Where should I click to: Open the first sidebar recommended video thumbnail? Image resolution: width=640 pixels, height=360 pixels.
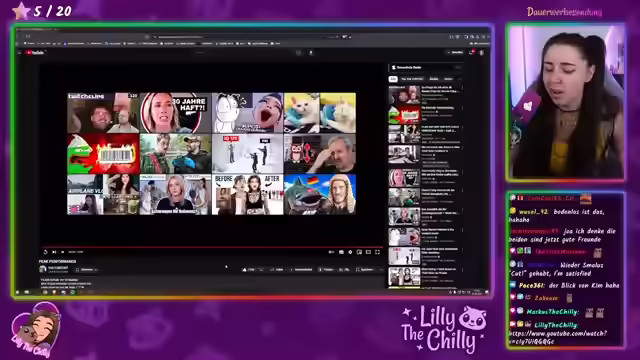404,96
